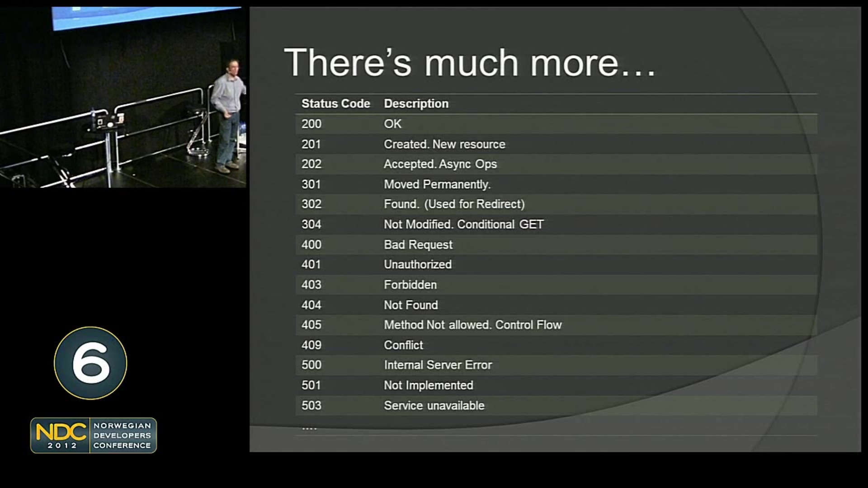Click the NDC 2012 conference logo
Viewport: 868px width, 488px height.
(x=94, y=435)
